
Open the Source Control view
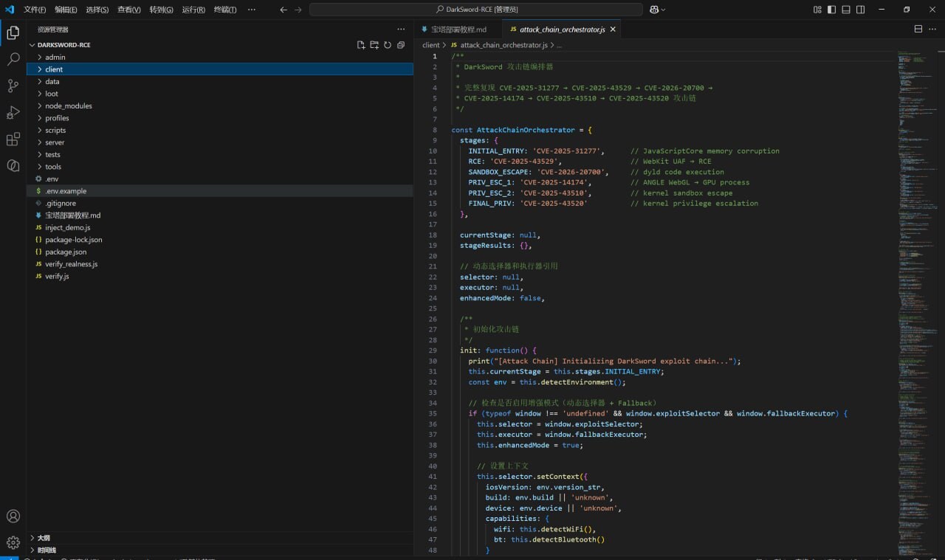pyautogui.click(x=13, y=86)
